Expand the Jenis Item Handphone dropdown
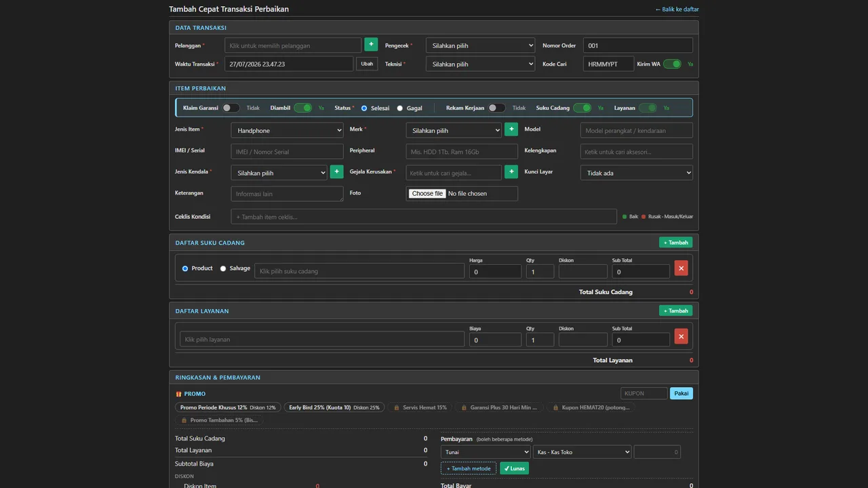This screenshot has height=488, width=868. point(288,130)
